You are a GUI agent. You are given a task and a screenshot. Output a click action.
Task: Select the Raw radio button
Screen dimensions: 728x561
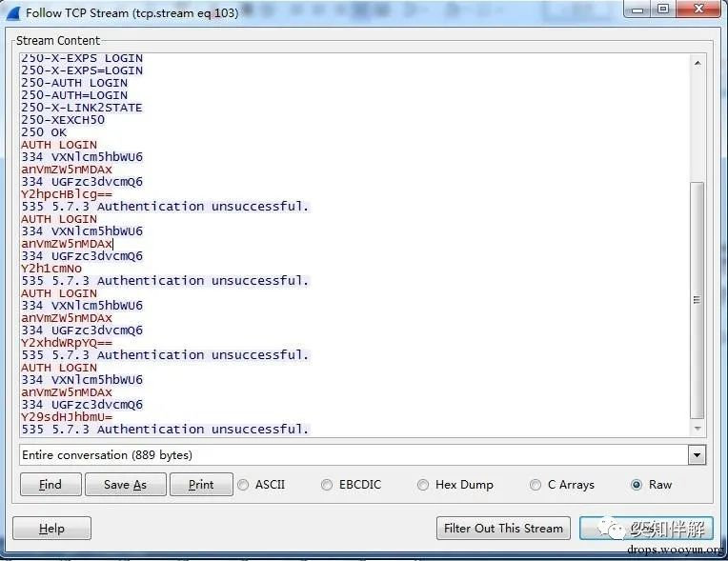point(637,485)
